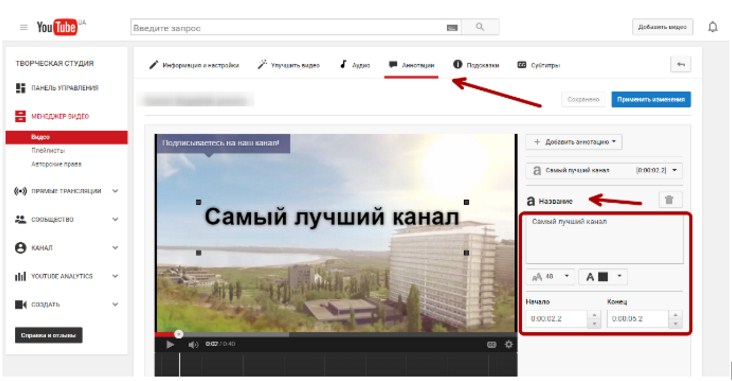Screen dimensions: 732x381
Task: Click the black font color swatch
Action: pyautogui.click(x=603, y=277)
